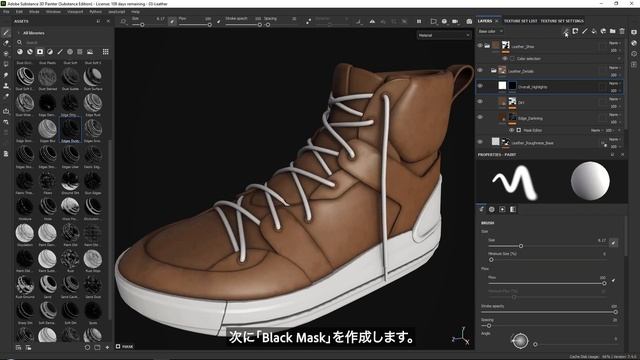Close the Assets panel

(108, 21)
